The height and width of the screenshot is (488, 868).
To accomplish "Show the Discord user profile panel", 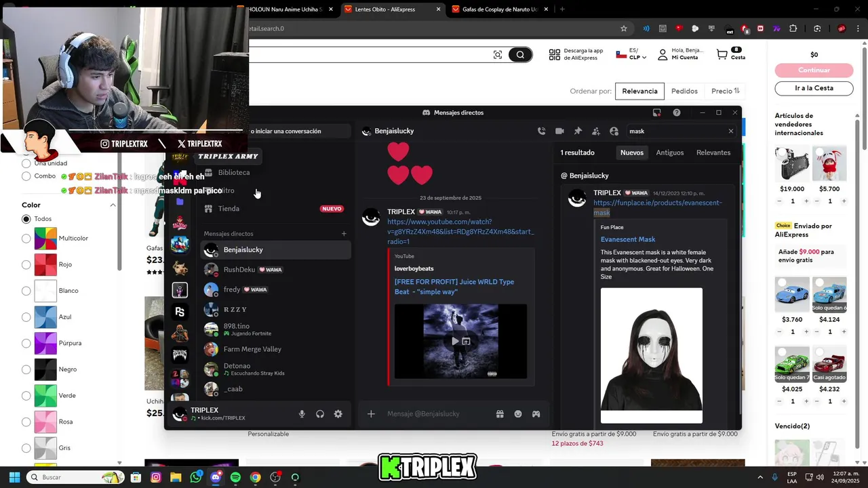I will [x=614, y=131].
